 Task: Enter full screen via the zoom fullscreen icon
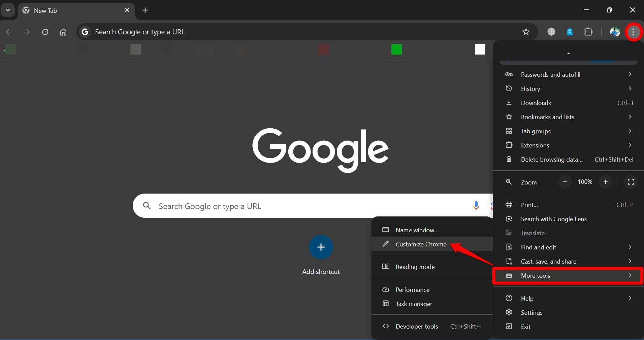click(631, 182)
